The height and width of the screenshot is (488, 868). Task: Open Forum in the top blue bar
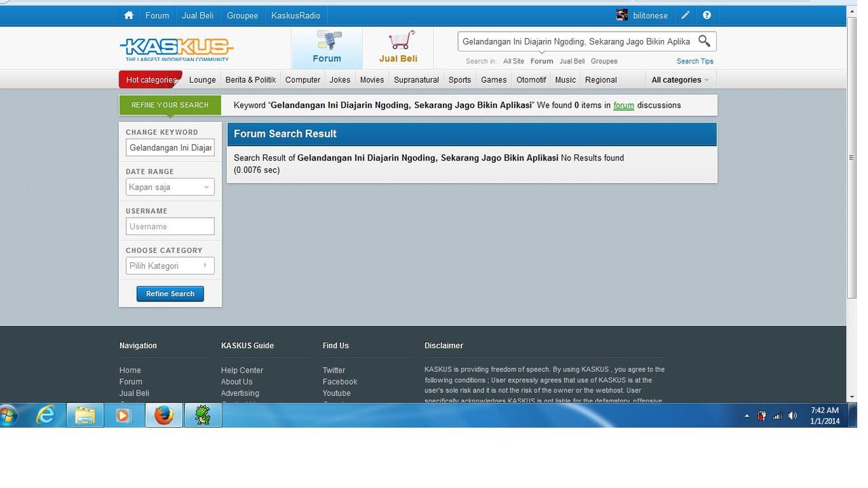point(157,15)
